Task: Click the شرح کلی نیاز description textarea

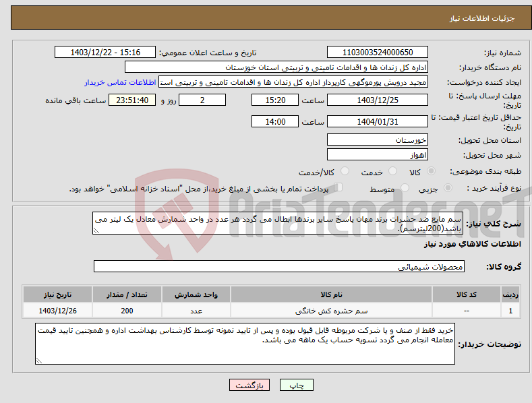Action: tap(278, 223)
